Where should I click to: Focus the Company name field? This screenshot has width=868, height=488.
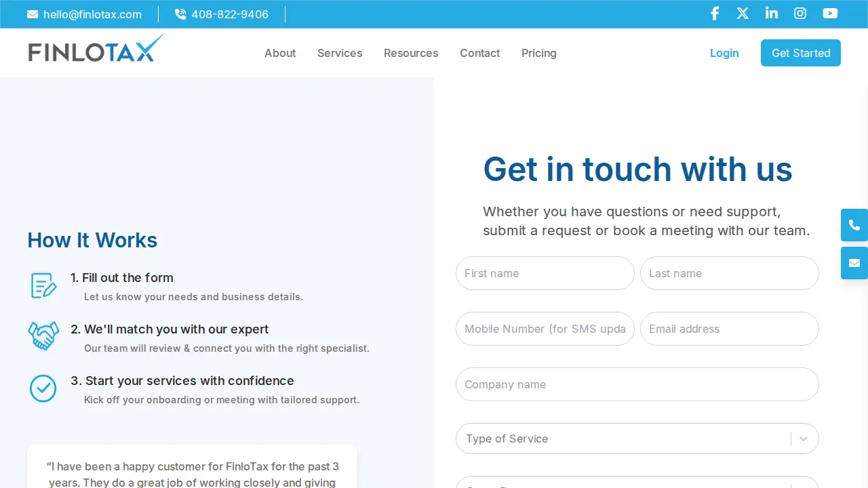point(637,384)
